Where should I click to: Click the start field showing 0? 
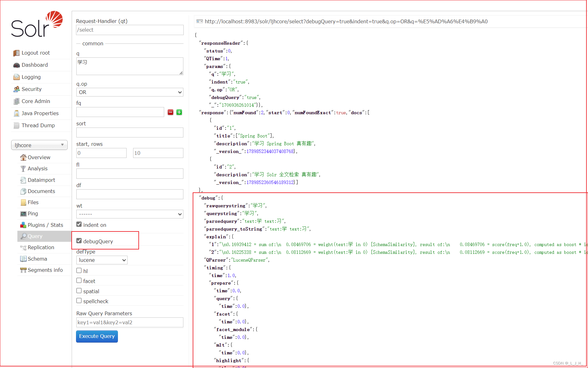(101, 153)
